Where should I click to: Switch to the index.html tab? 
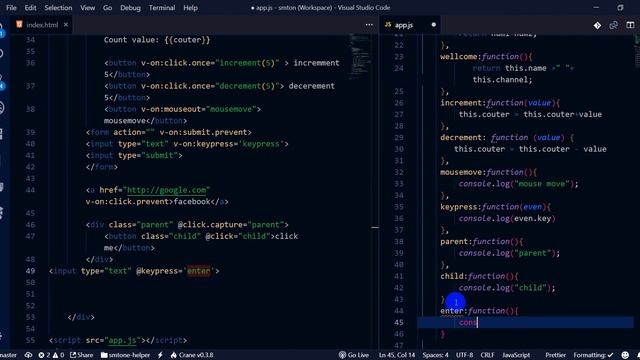42,25
